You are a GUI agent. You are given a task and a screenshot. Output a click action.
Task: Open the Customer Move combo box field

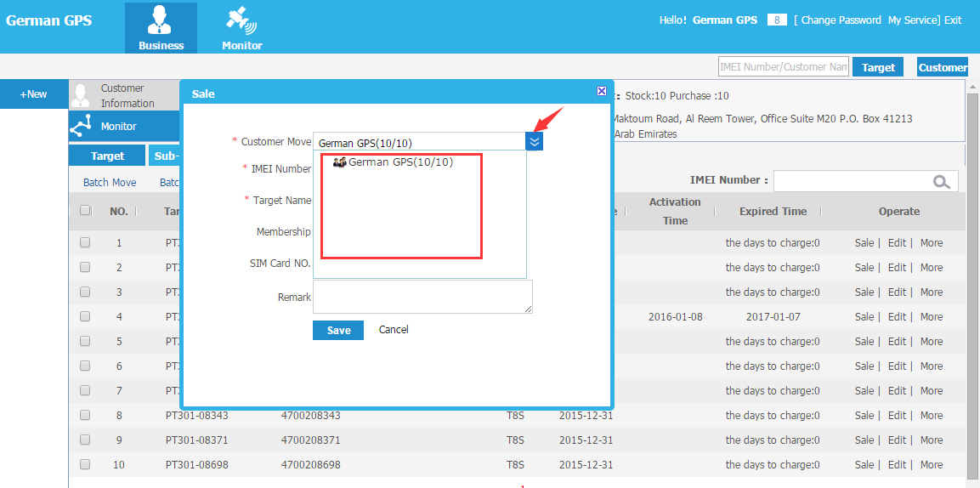click(x=419, y=143)
